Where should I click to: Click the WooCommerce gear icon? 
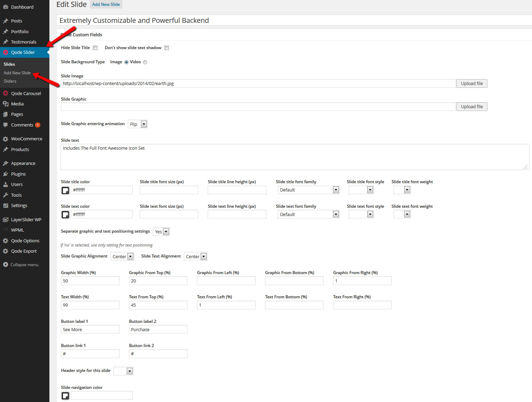tap(6, 139)
